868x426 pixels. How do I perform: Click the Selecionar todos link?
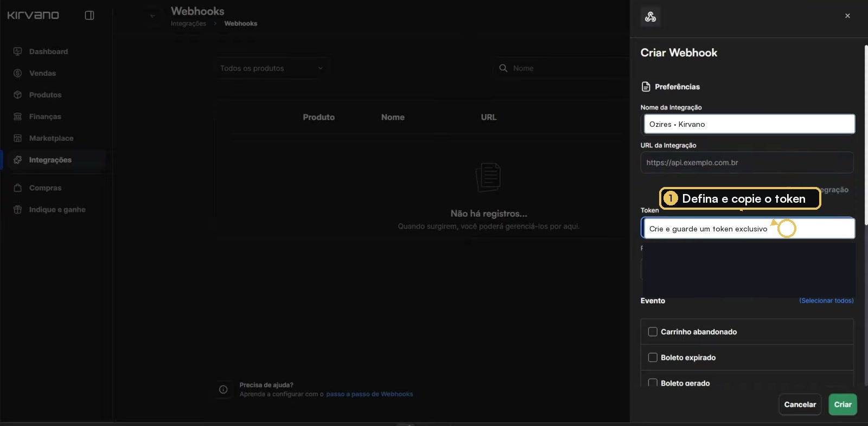pos(826,301)
